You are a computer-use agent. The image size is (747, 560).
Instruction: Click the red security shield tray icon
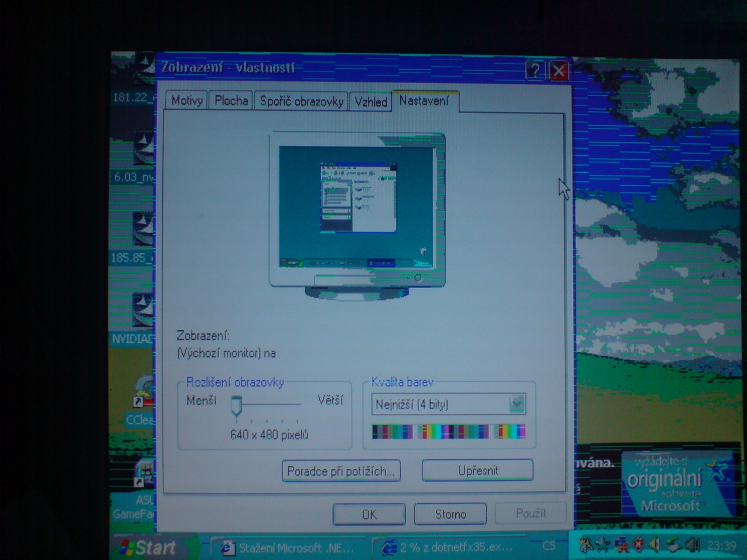click(638, 546)
